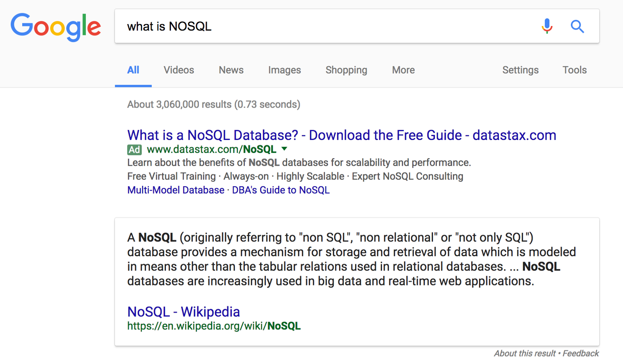623x364 pixels.
Task: Switch to the Images tab
Action: [284, 70]
